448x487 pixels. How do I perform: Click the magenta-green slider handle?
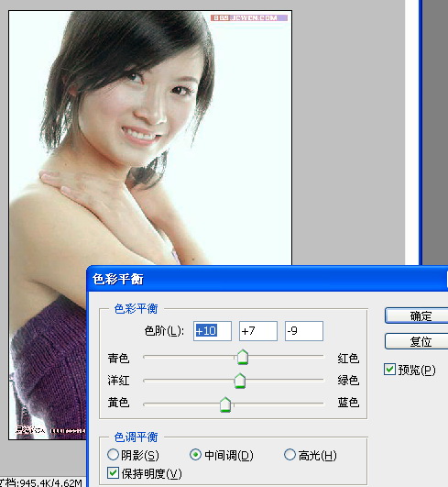(x=240, y=381)
